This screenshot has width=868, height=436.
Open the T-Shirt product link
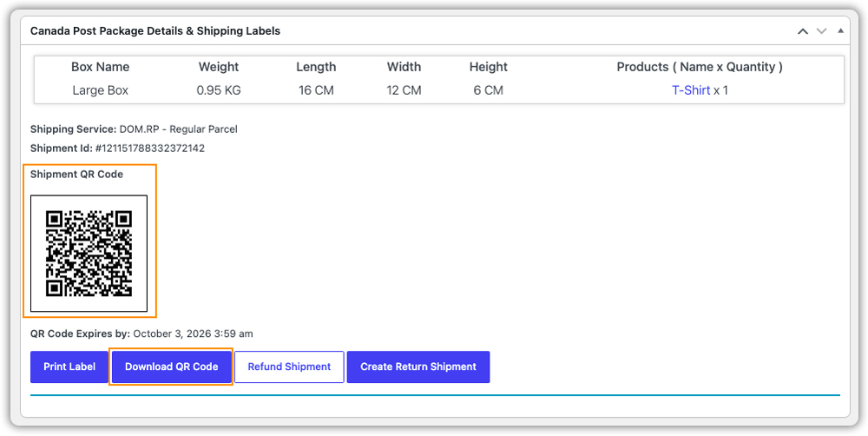point(691,90)
